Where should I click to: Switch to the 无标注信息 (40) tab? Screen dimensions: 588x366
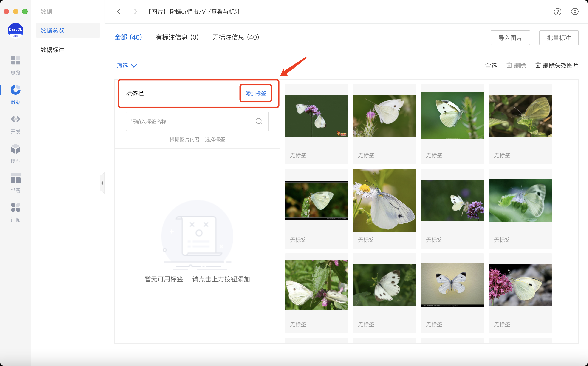click(x=236, y=37)
